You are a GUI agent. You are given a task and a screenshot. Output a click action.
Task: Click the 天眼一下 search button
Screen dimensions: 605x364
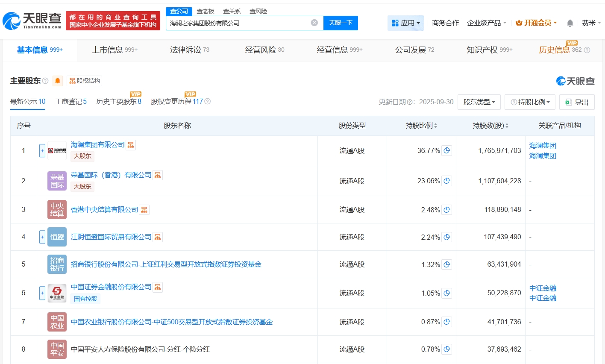coord(341,23)
